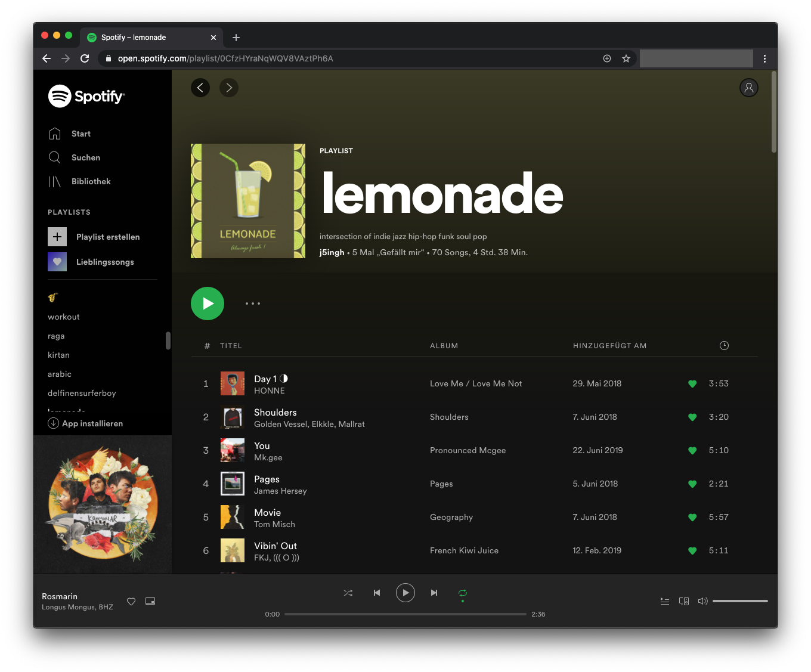
Task: Open Tom Misch artist link
Action: 274,524
